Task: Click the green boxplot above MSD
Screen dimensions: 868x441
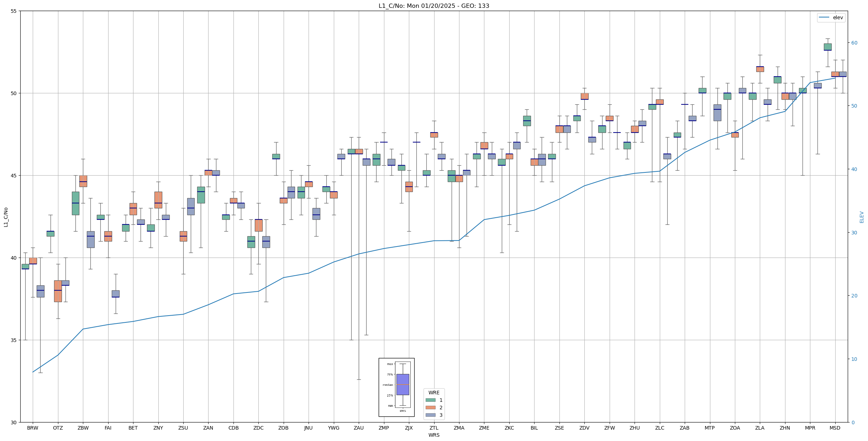Action: point(827,47)
